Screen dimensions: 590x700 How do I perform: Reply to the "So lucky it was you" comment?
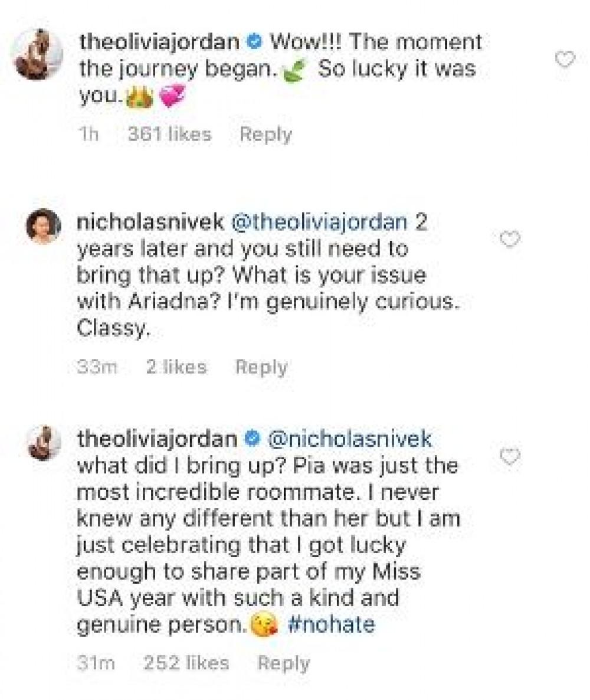(265, 135)
